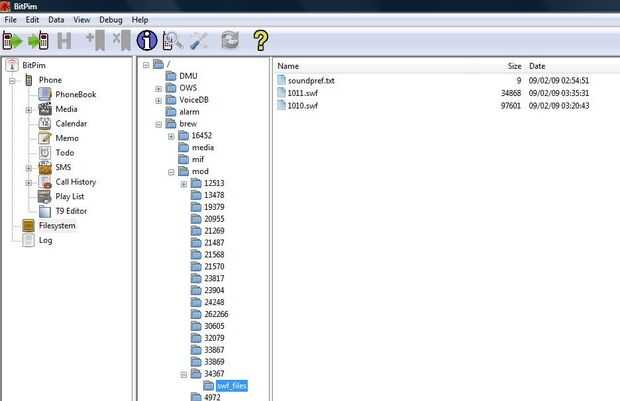Image resolution: width=620 pixels, height=401 pixels.
Task: Click the grayed Save toolbar icon
Action: [64, 40]
